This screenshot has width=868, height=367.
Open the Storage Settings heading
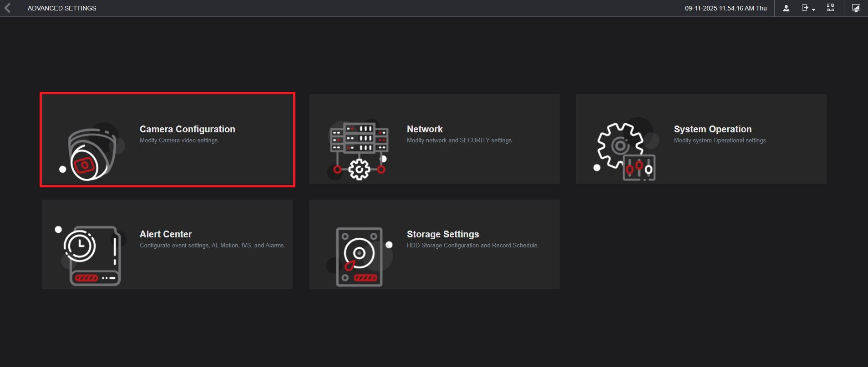click(442, 234)
